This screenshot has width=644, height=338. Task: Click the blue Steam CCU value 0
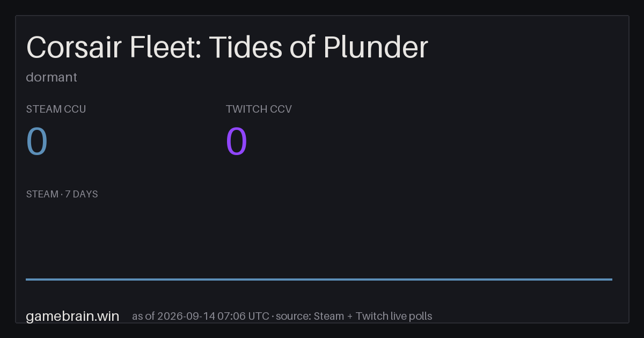pos(37,142)
